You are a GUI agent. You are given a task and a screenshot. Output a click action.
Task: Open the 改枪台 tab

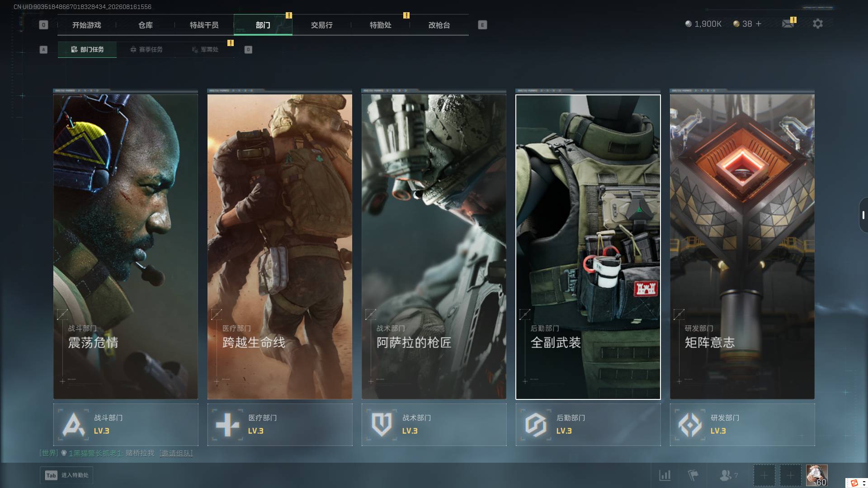[x=439, y=25]
